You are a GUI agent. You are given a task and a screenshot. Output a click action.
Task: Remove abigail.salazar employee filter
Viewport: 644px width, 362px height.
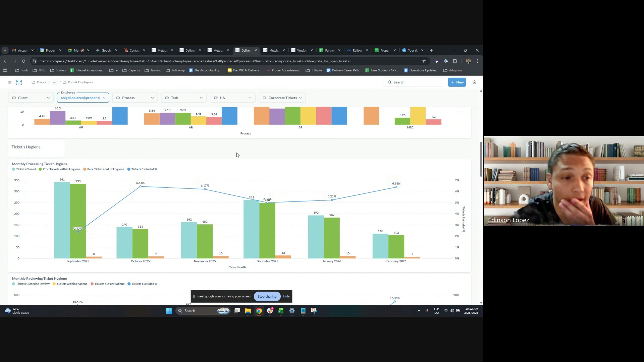click(x=104, y=98)
